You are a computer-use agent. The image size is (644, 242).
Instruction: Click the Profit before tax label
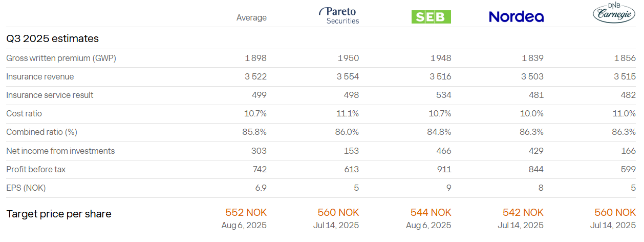[x=36, y=169]
